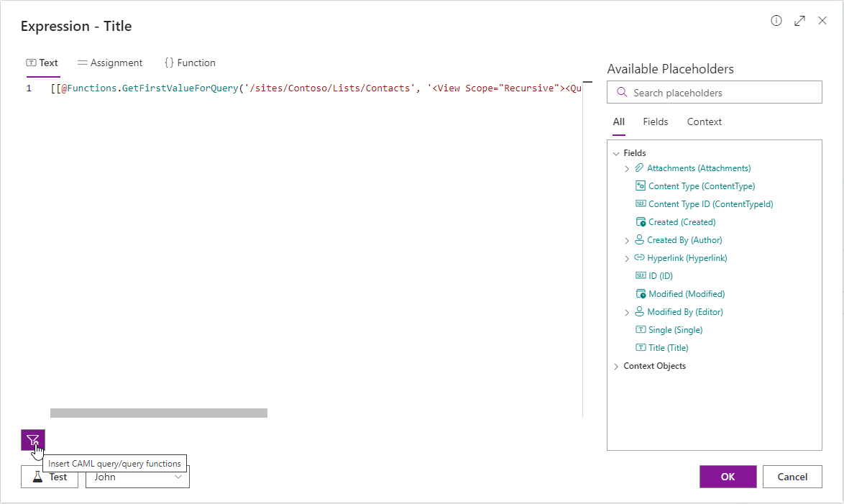Open the info icon in the header

tap(776, 21)
